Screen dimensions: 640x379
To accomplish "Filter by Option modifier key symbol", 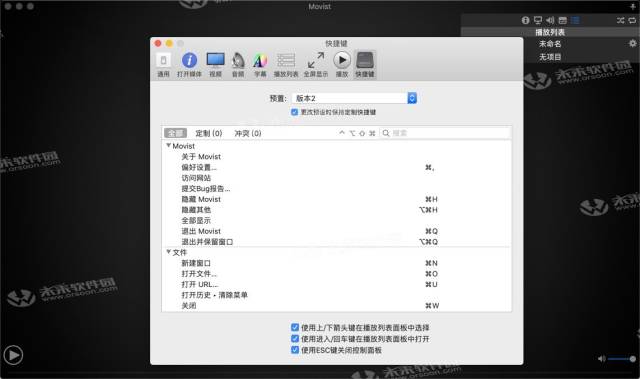I will click(352, 133).
